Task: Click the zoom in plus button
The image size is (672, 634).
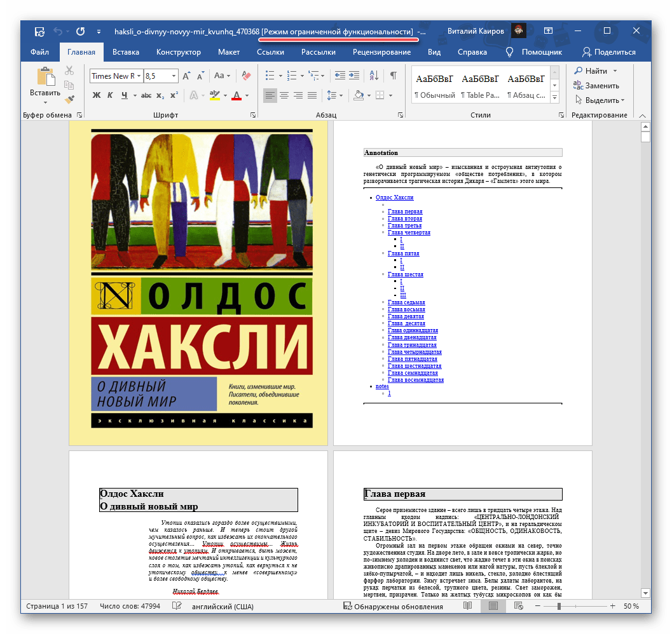Action: pos(612,606)
